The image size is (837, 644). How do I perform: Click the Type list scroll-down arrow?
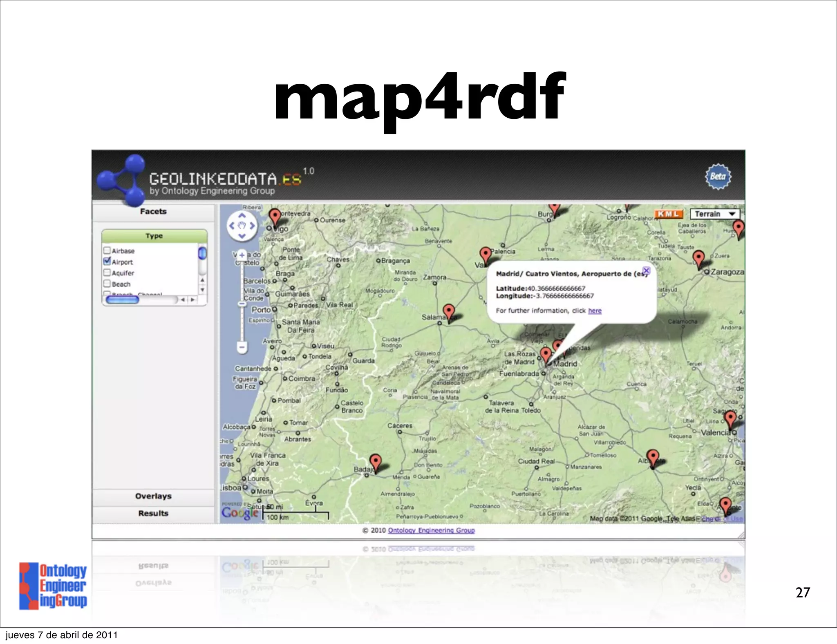pyautogui.click(x=202, y=290)
